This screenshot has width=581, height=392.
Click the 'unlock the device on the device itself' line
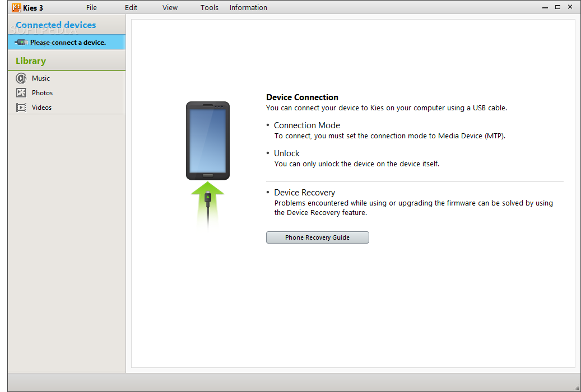click(x=357, y=164)
